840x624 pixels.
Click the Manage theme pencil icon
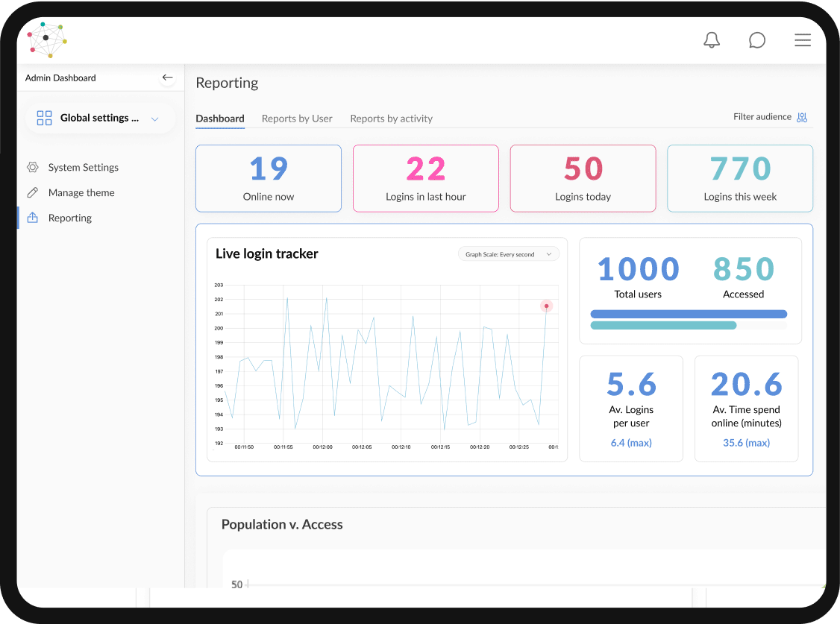click(33, 192)
